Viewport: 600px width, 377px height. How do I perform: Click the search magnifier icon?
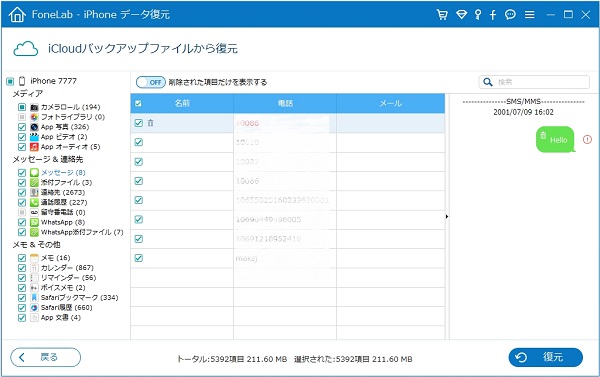point(488,82)
